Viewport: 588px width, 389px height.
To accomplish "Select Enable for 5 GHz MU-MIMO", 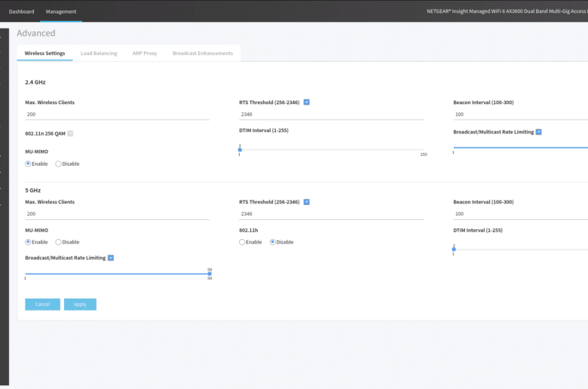I will coord(28,242).
